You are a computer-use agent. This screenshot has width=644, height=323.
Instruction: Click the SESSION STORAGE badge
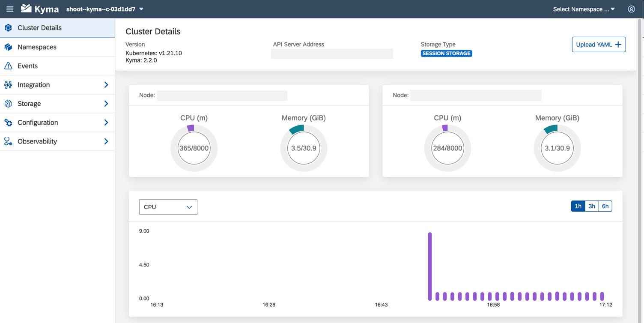(446, 54)
